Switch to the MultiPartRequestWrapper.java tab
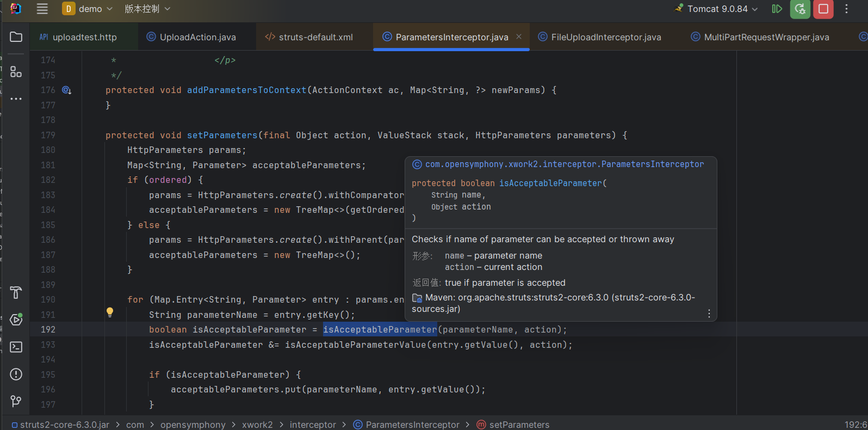 [760, 37]
